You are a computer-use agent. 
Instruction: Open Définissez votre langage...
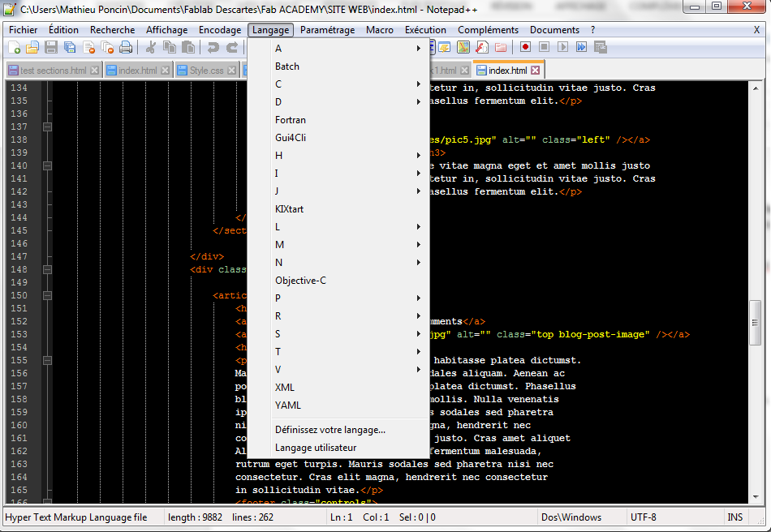coord(338,430)
